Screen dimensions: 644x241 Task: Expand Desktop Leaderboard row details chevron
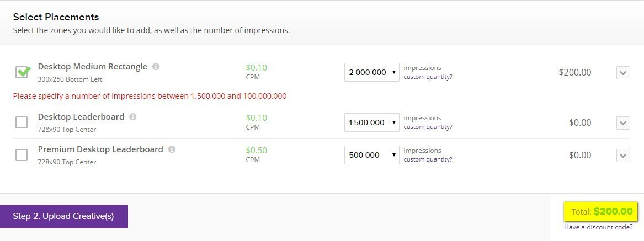[623, 123]
